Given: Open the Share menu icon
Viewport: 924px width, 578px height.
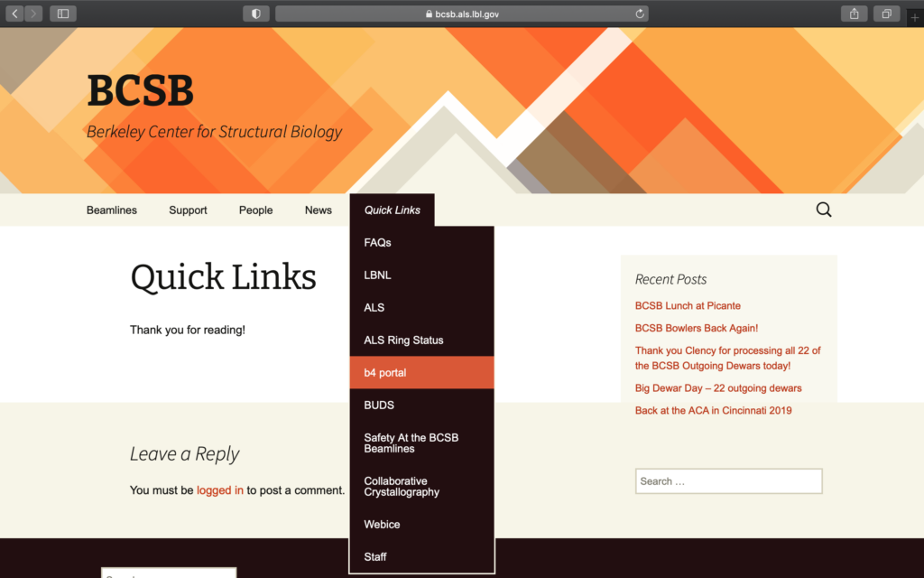Looking at the screenshot, I should click(854, 13).
